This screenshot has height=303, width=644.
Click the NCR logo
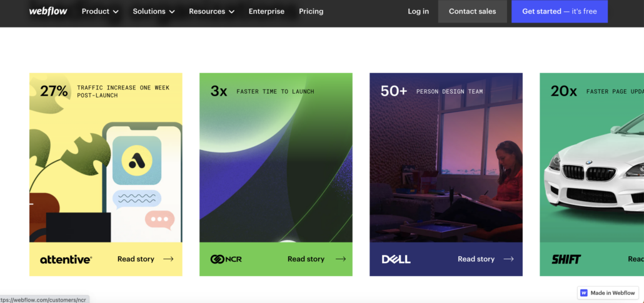click(x=226, y=259)
